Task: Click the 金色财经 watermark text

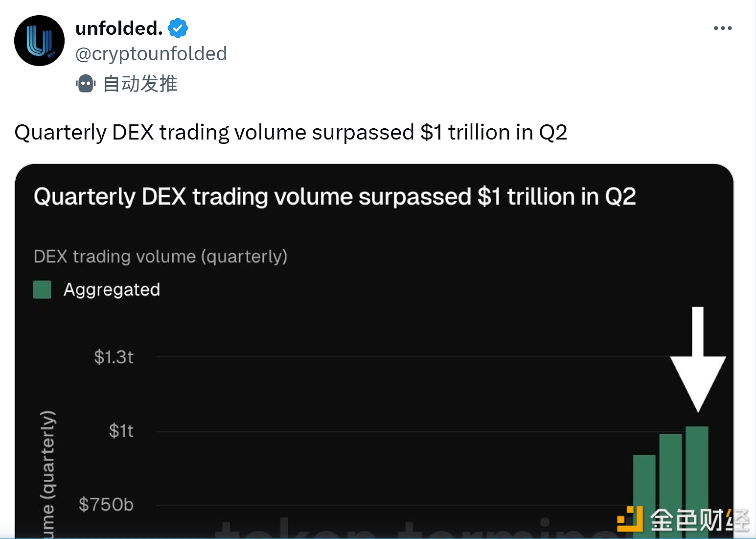Action: coord(699,520)
